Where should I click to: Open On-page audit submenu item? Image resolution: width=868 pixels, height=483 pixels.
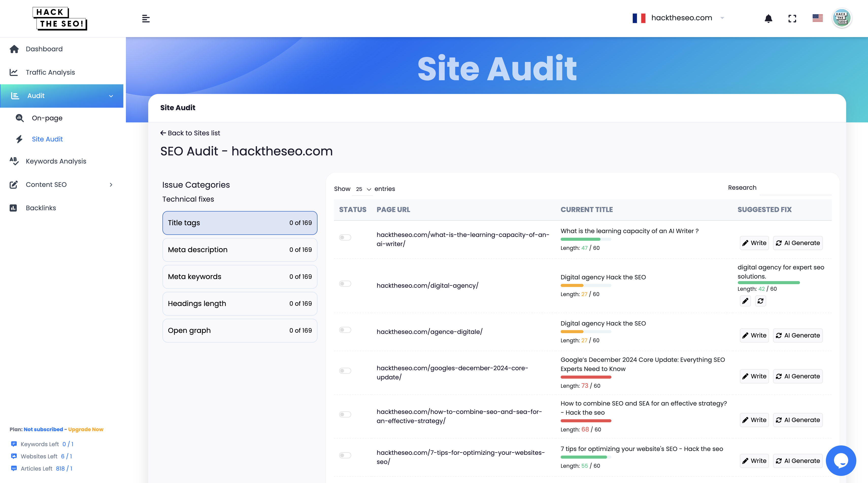click(47, 118)
